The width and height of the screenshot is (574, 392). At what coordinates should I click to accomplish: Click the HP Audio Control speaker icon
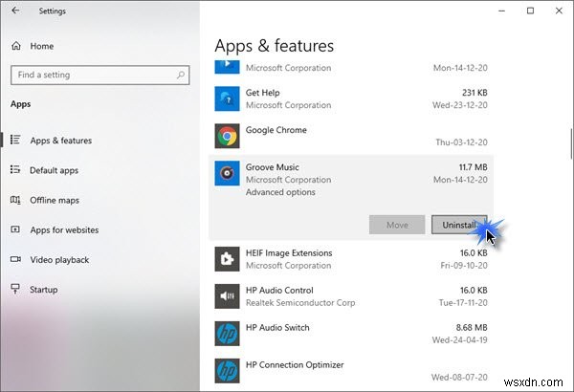coord(227,296)
